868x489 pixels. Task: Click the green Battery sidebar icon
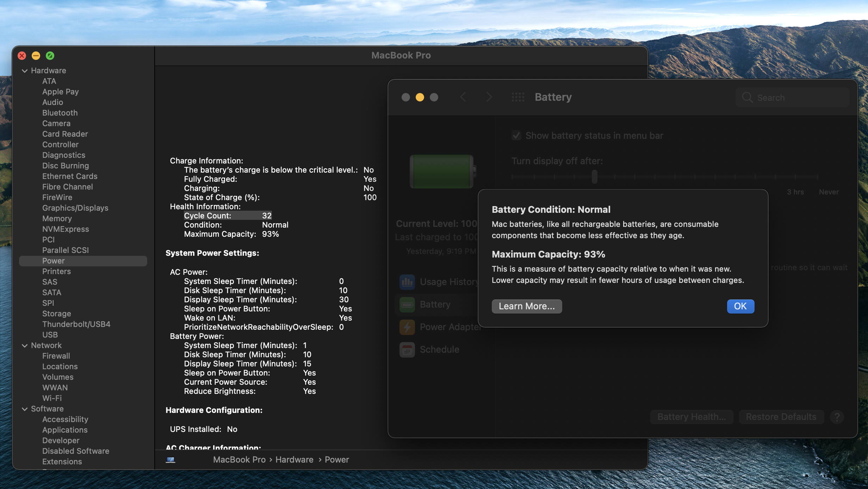(407, 304)
